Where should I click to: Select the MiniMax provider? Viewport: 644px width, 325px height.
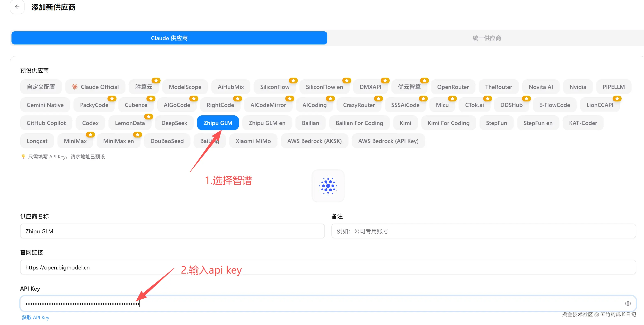click(75, 141)
